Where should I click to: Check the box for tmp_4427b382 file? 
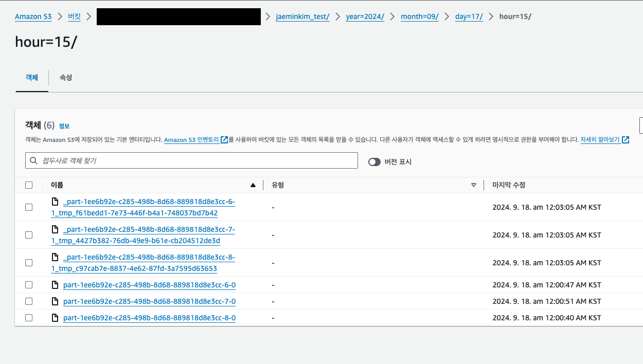(x=29, y=235)
